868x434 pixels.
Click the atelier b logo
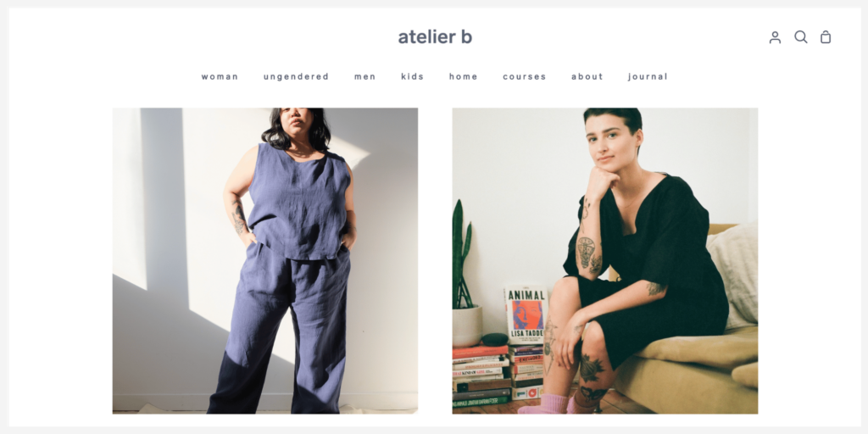[435, 36]
